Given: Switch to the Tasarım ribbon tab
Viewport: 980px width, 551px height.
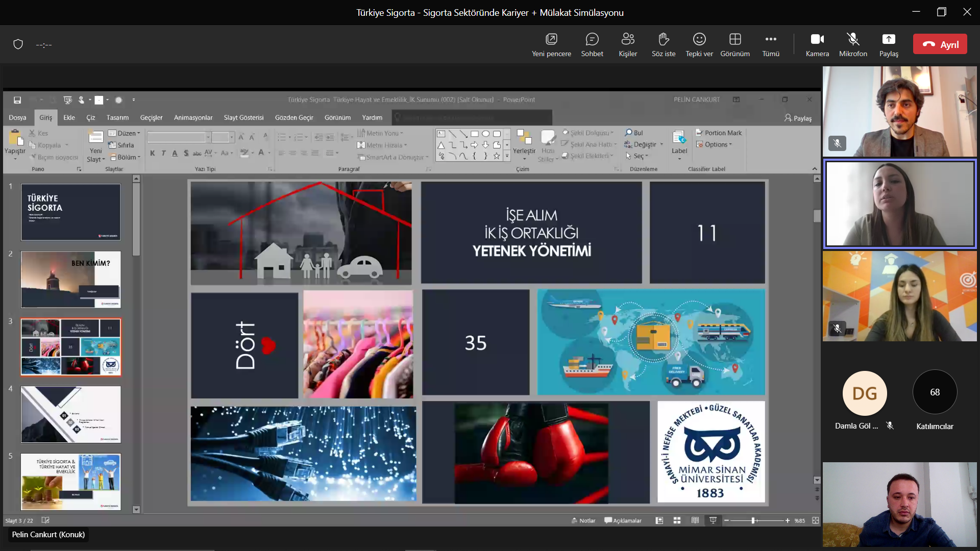Looking at the screenshot, I should 117,117.
